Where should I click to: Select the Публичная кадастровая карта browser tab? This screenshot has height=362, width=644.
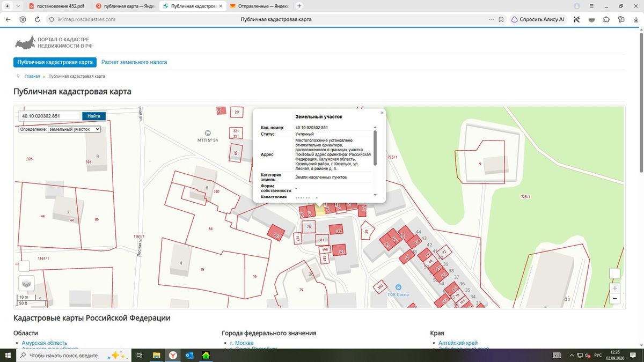coord(192,6)
